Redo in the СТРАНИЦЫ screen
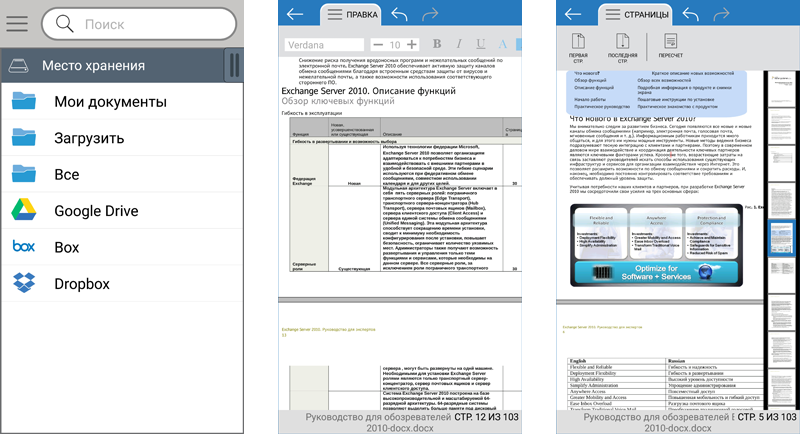 pos(721,14)
